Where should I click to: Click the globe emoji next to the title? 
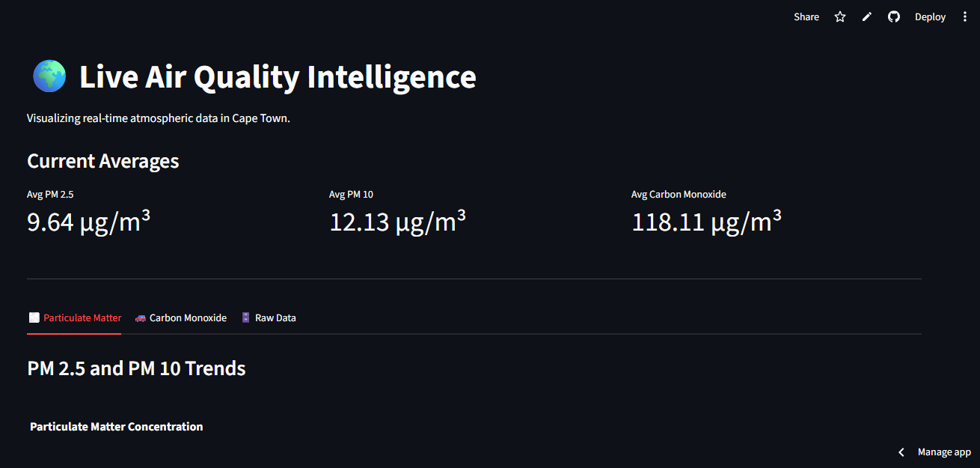(x=49, y=76)
